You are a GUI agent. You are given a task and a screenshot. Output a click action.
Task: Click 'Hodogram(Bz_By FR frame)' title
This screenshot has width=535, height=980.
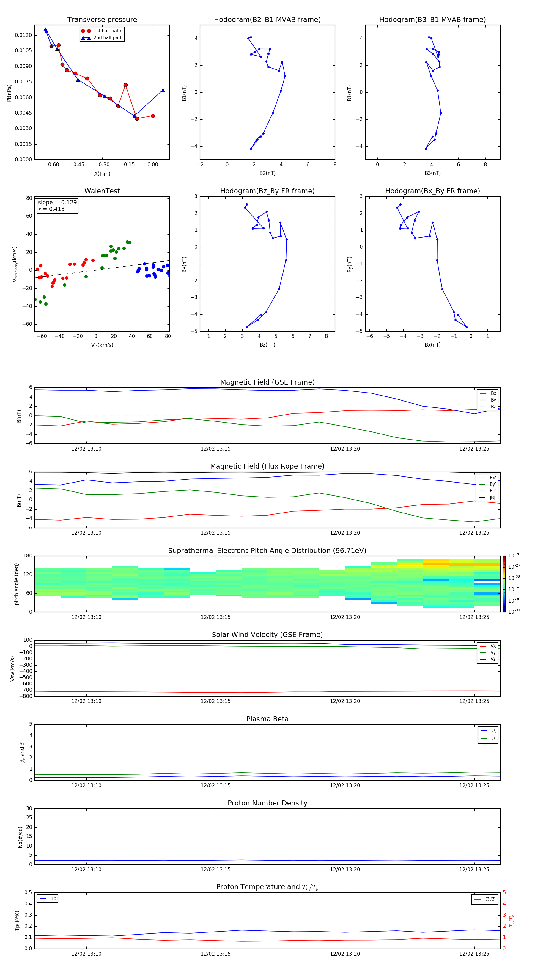[267, 191]
